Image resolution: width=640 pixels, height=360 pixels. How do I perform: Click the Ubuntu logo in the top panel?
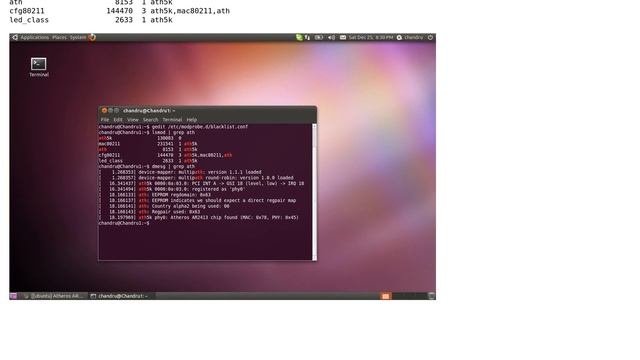click(15, 38)
